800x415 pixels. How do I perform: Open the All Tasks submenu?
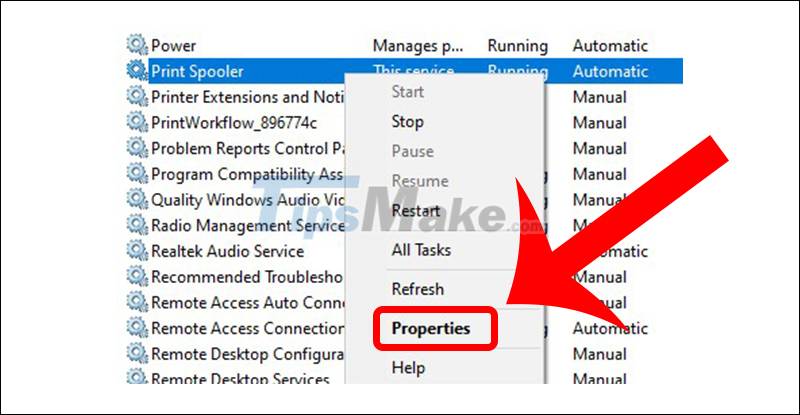pyautogui.click(x=421, y=250)
